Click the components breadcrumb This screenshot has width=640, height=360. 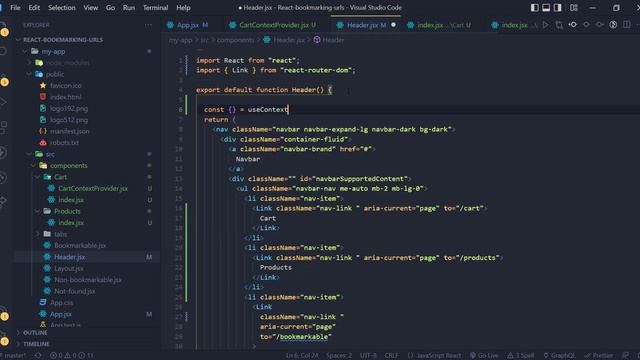[236, 40]
